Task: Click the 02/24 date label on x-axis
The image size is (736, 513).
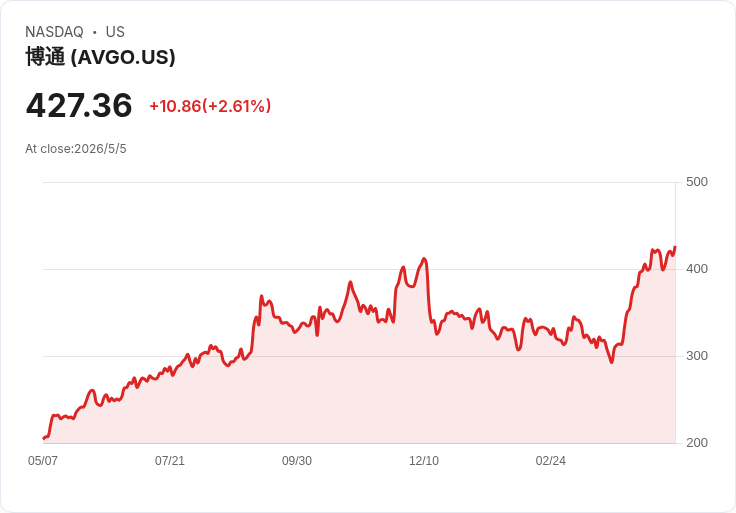Action: (x=551, y=460)
